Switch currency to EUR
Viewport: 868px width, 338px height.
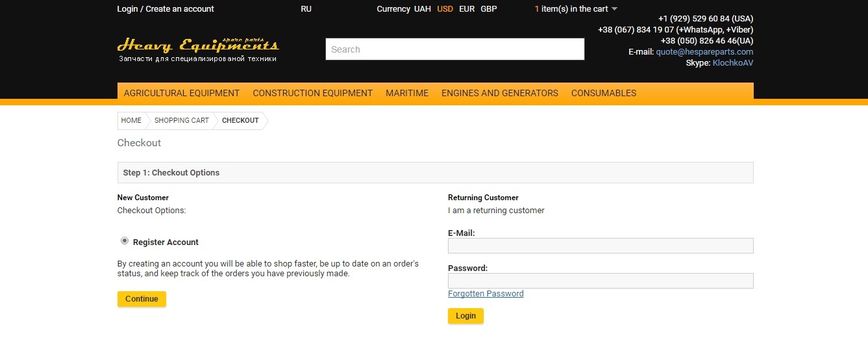[467, 9]
